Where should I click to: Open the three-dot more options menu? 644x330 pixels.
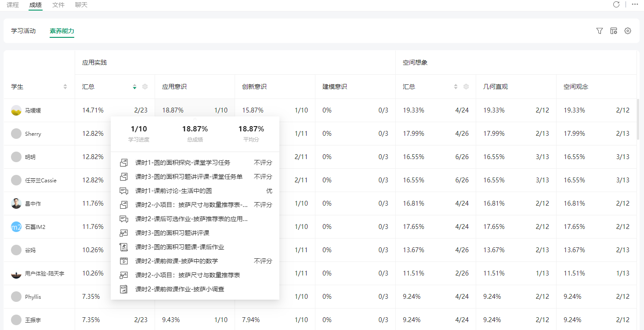(635, 4)
